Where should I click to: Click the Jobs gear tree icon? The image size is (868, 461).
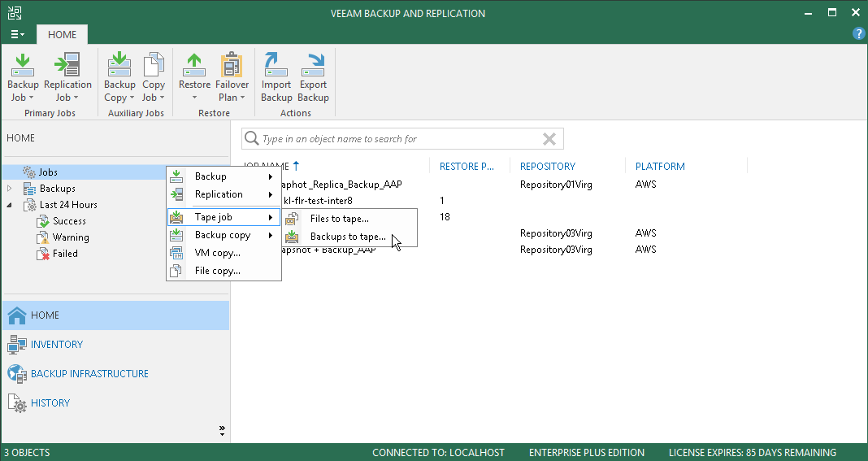29,172
